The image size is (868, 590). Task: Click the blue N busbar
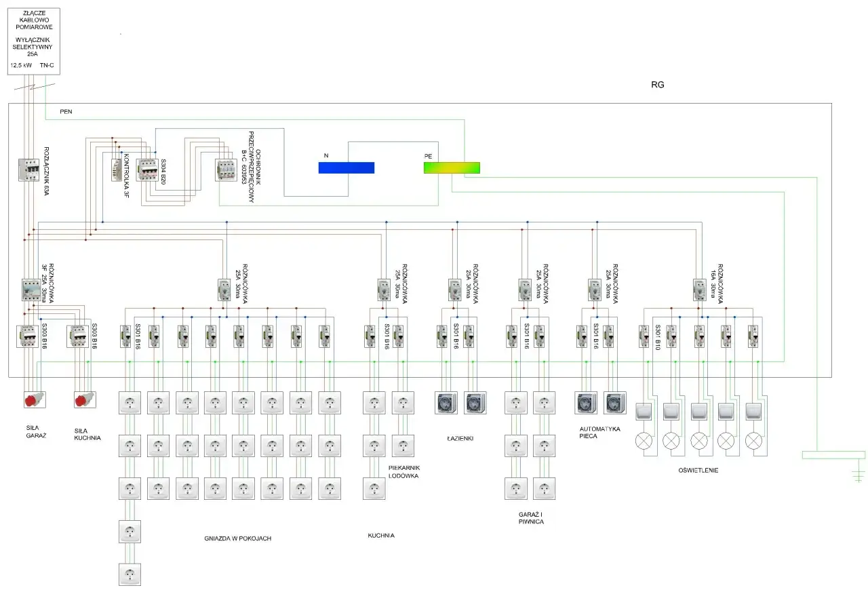pyautogui.click(x=347, y=168)
